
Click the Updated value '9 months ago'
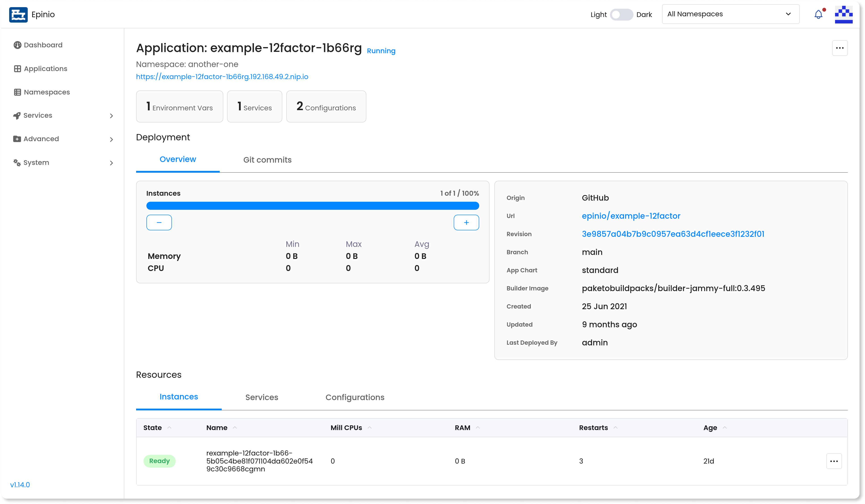(609, 325)
